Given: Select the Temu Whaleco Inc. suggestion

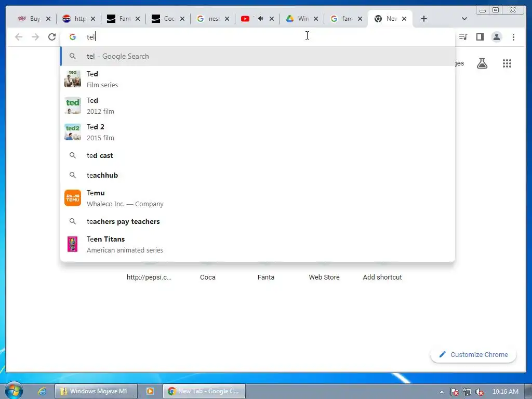Looking at the screenshot, I should [258, 198].
